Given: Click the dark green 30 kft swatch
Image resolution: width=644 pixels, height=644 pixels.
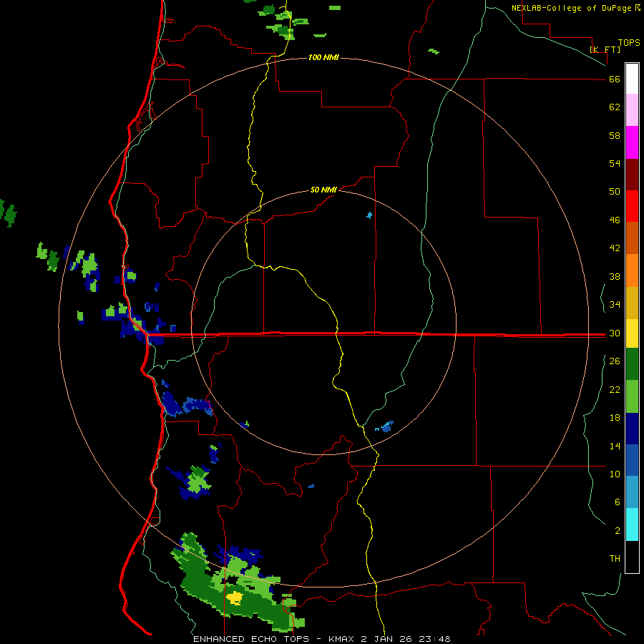Looking at the screenshot, I should pos(632,364).
